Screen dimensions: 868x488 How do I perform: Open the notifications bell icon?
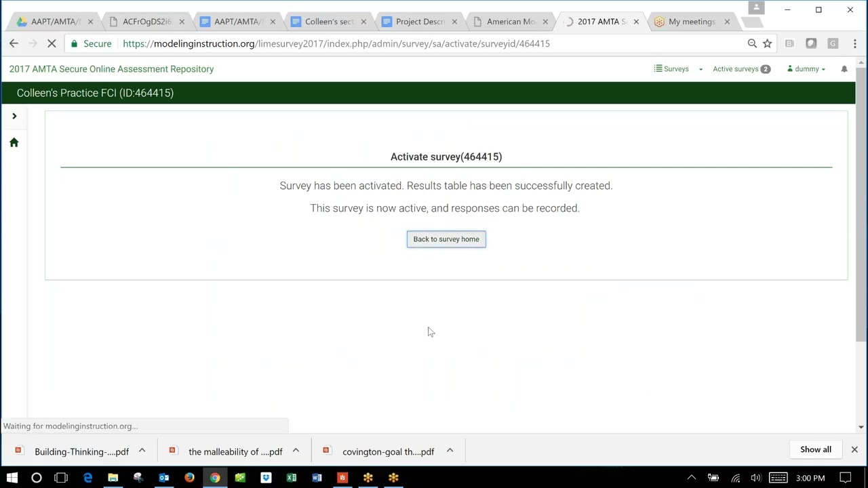point(844,69)
